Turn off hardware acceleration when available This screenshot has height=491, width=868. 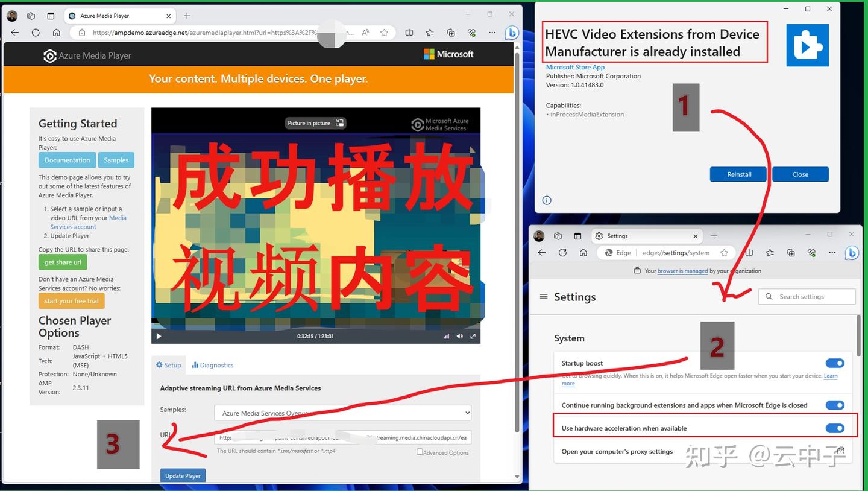[x=835, y=428]
